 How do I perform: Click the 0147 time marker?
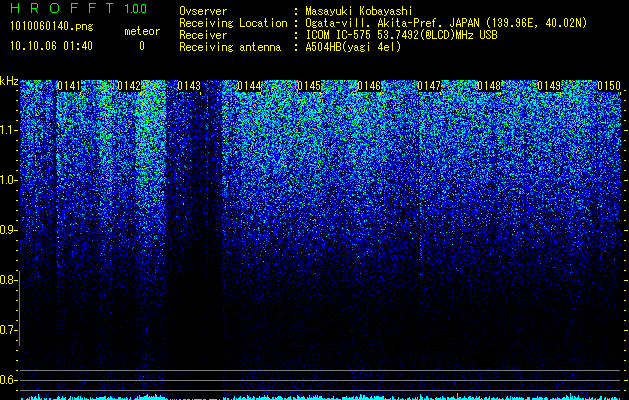[429, 86]
